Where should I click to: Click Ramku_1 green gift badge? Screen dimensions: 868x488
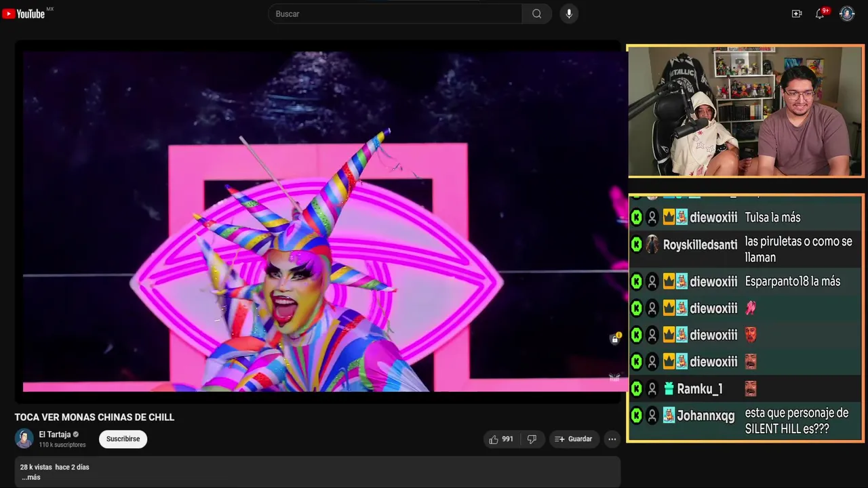pos(669,389)
